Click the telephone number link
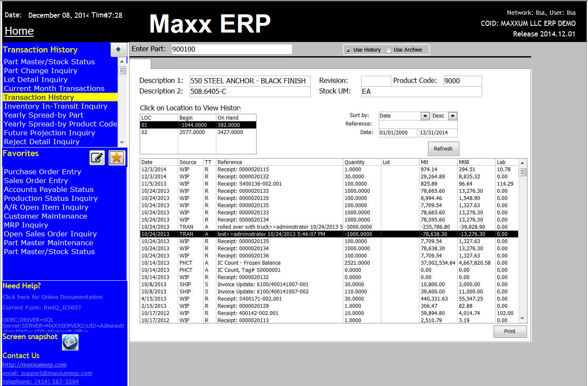The height and width of the screenshot is (386, 588). click(41, 382)
